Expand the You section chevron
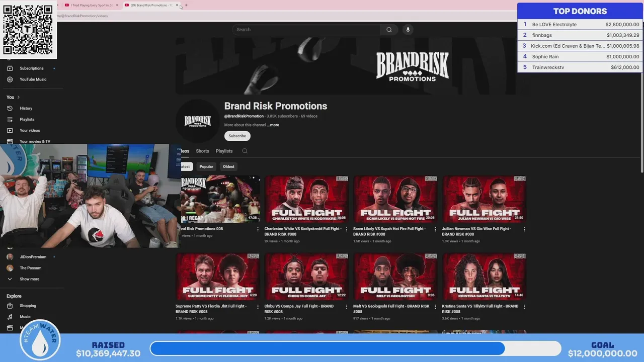644x362 pixels. 19,97
